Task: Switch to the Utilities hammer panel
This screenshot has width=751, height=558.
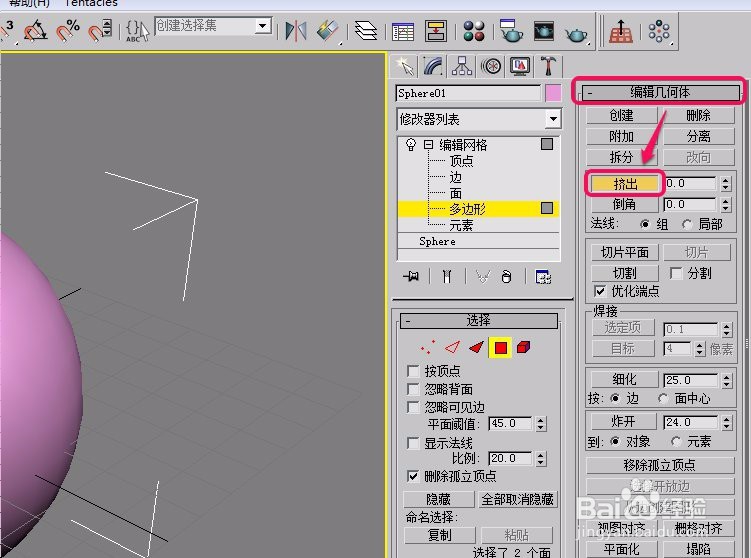Action: [x=548, y=66]
